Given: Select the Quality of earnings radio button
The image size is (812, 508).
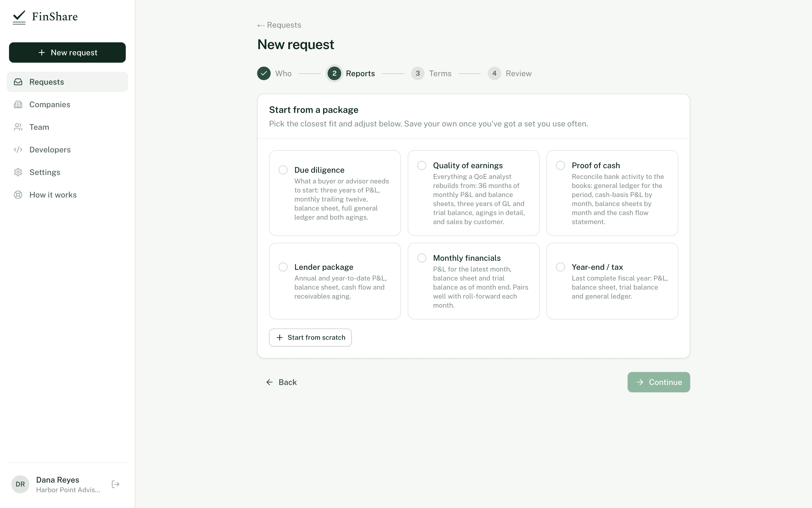Looking at the screenshot, I should (x=422, y=165).
